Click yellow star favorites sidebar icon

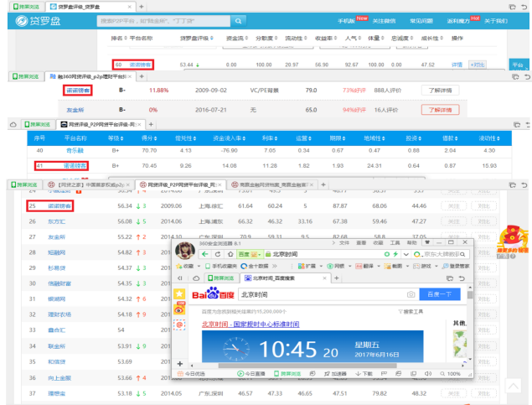coord(179,294)
